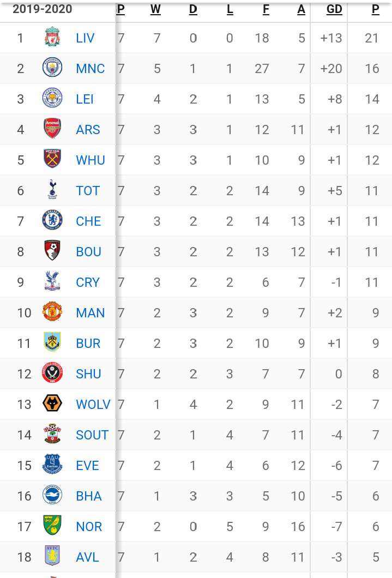
Task: Open the WHU team link
Action: coord(91,160)
